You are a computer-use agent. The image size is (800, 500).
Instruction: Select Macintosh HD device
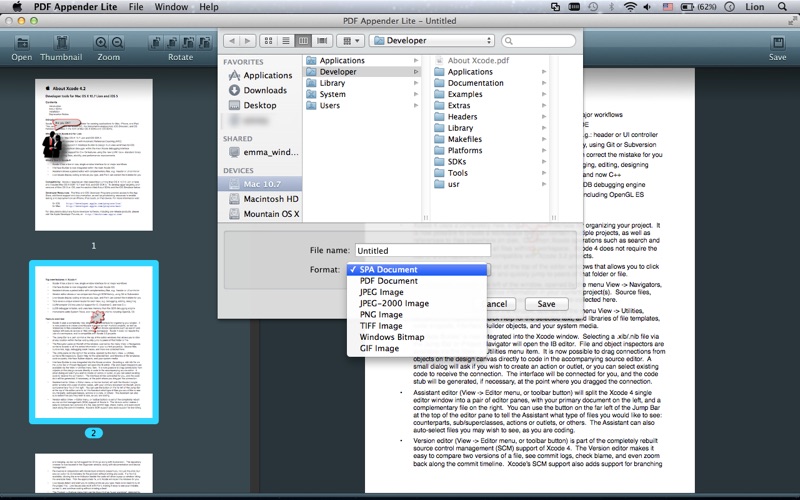(x=263, y=199)
